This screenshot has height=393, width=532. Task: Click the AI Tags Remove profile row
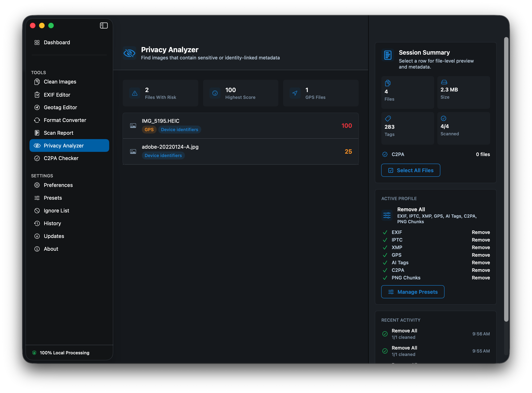pos(436,262)
